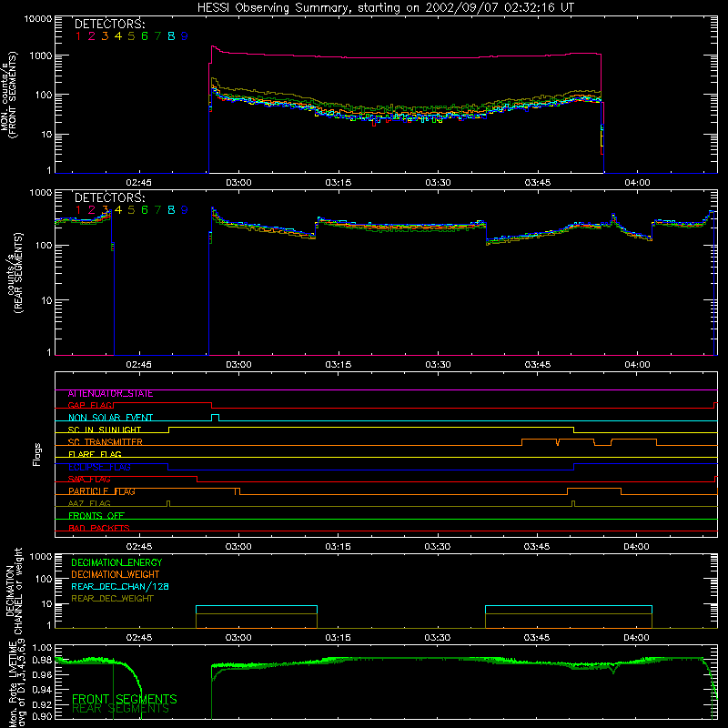The height and width of the screenshot is (728, 728).
Task: Click the ECLIPSE_FLAG label
Action: point(99,467)
